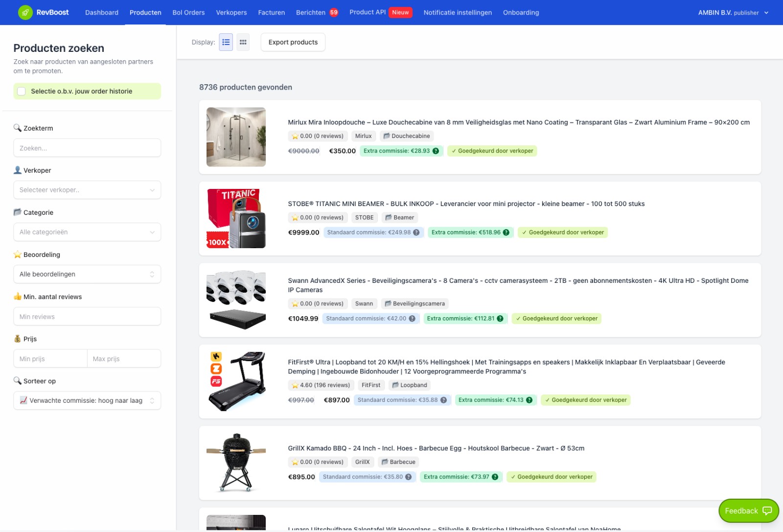Enable 'Selectie o.b.v. jouw order historie'
This screenshot has width=783, height=532.
22,91
